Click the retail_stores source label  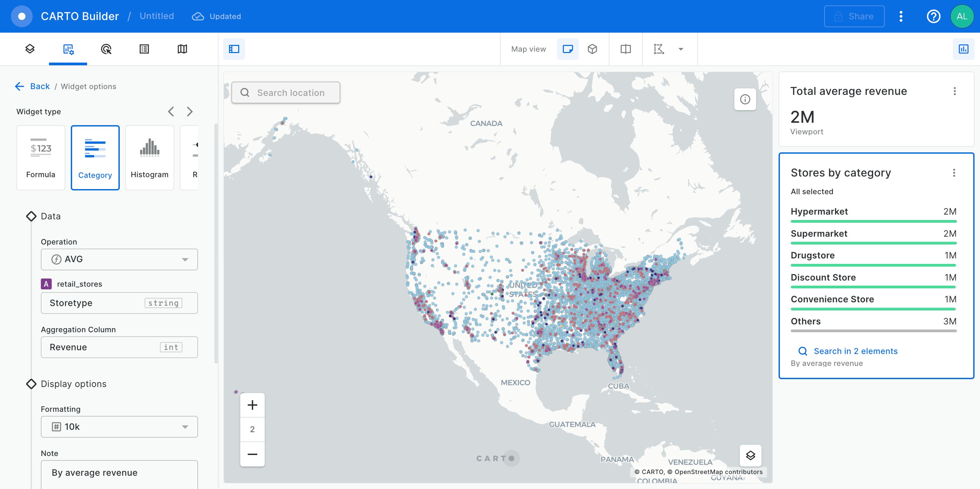point(80,284)
